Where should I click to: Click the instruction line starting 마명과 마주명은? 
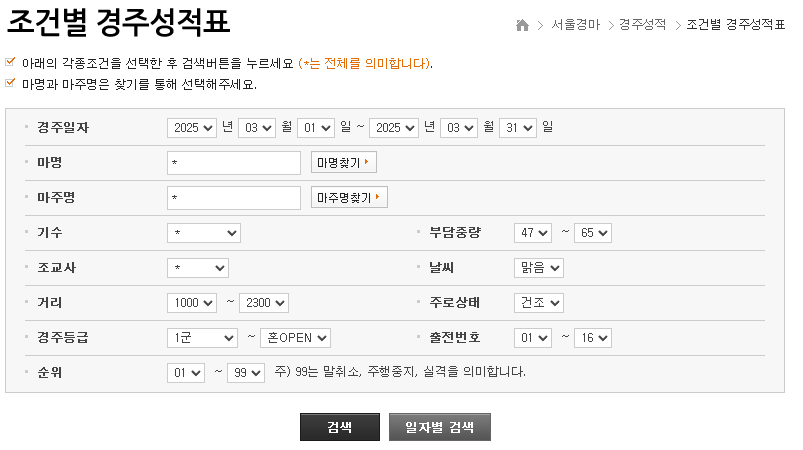point(139,84)
